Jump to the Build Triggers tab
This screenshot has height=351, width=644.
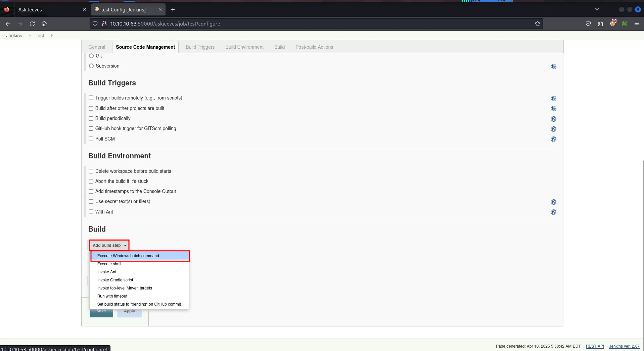click(200, 47)
